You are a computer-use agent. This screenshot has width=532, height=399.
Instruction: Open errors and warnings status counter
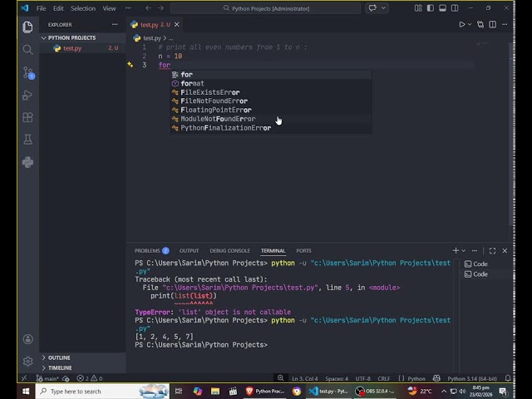coord(90,378)
